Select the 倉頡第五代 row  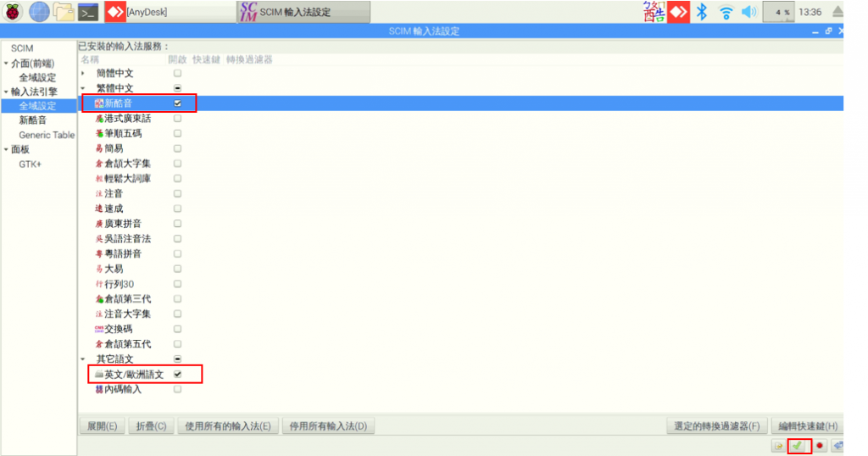click(x=460, y=344)
